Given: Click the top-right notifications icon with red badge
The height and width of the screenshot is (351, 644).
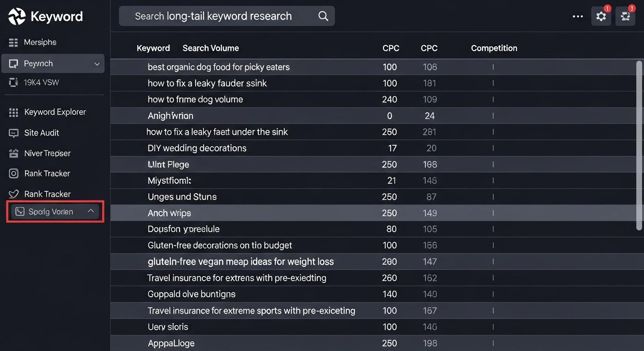Looking at the screenshot, I should [625, 16].
